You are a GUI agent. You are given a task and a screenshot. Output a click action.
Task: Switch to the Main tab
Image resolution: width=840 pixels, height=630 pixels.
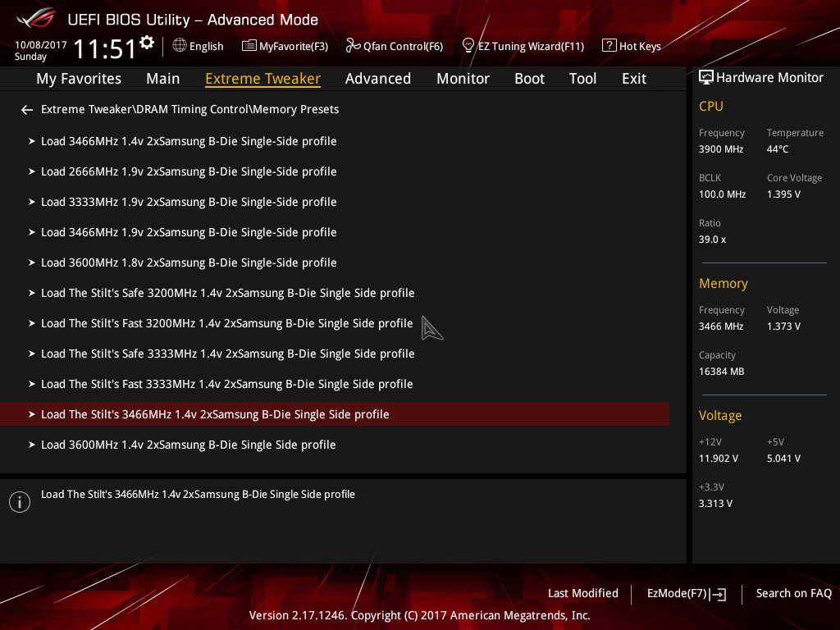click(163, 79)
